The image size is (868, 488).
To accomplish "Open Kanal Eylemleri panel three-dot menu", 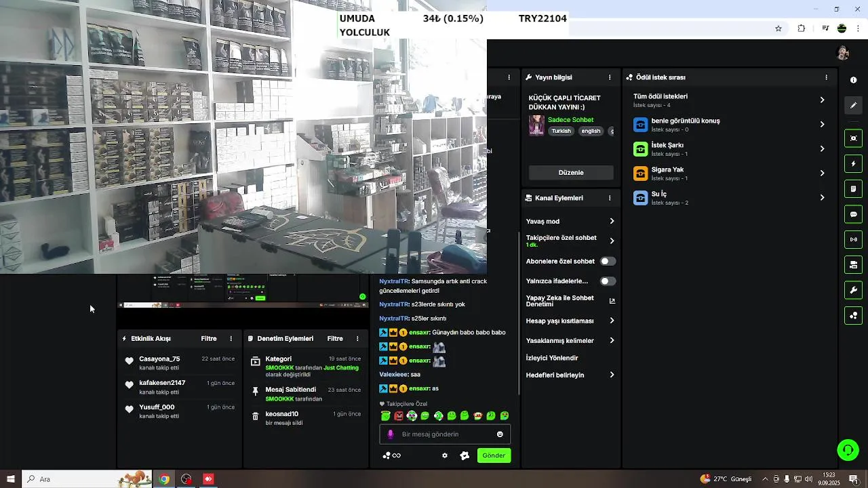I will point(610,198).
